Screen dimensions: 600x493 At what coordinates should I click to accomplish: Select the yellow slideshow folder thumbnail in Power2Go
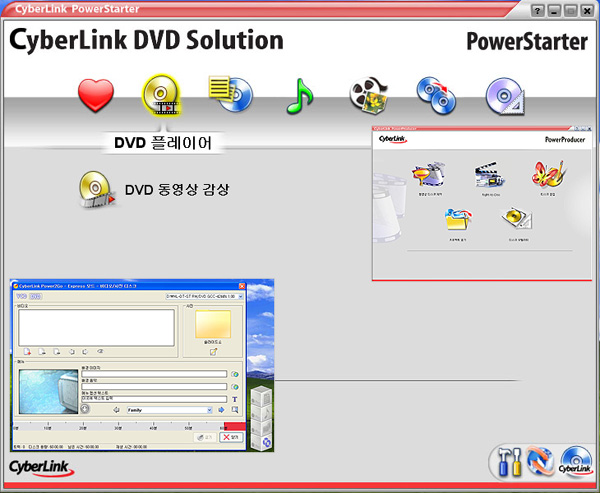[x=213, y=324]
